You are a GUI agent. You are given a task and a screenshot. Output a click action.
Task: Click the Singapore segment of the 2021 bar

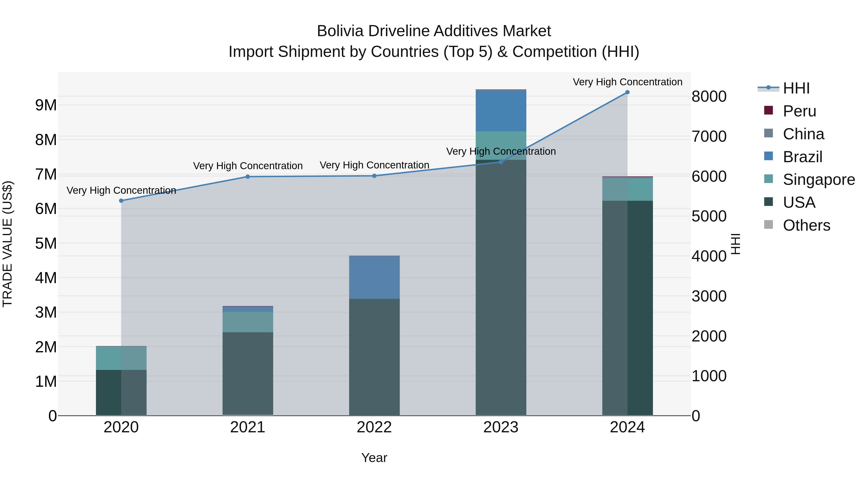[x=248, y=322]
